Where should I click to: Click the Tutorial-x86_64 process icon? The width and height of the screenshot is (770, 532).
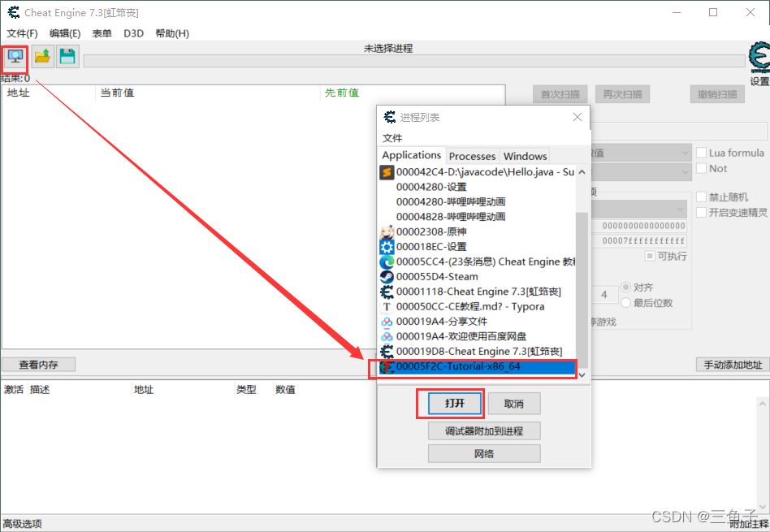387,366
